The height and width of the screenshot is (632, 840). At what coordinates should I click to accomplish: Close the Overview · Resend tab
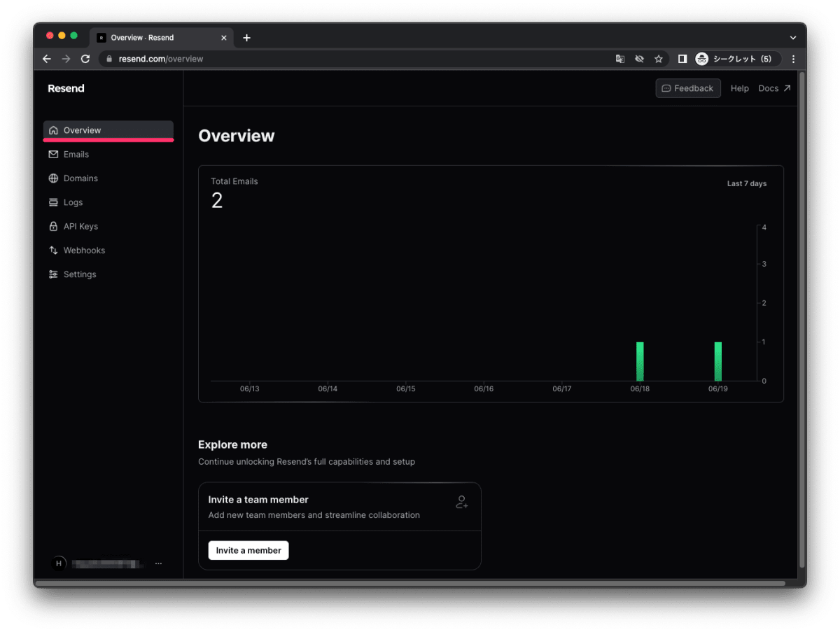[x=224, y=38]
